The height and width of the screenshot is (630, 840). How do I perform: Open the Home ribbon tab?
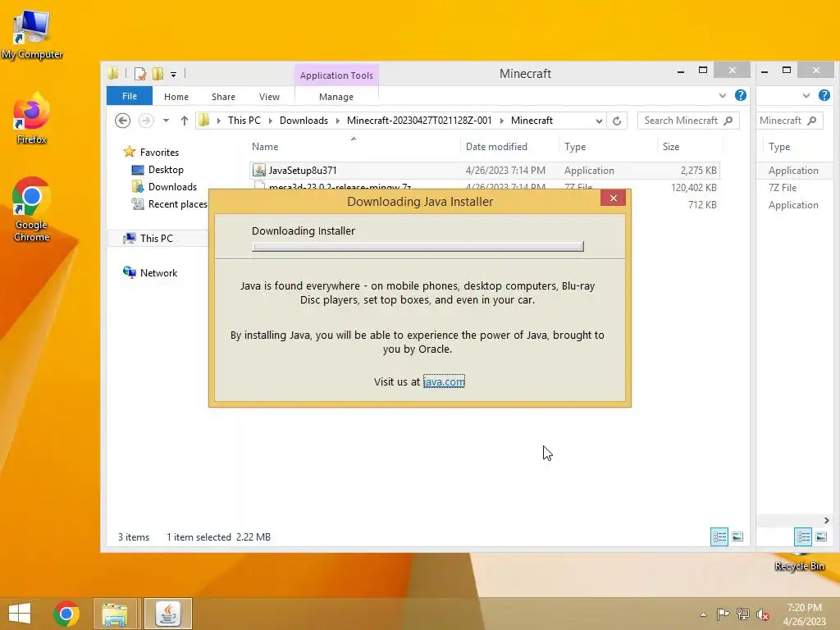pyautogui.click(x=176, y=97)
